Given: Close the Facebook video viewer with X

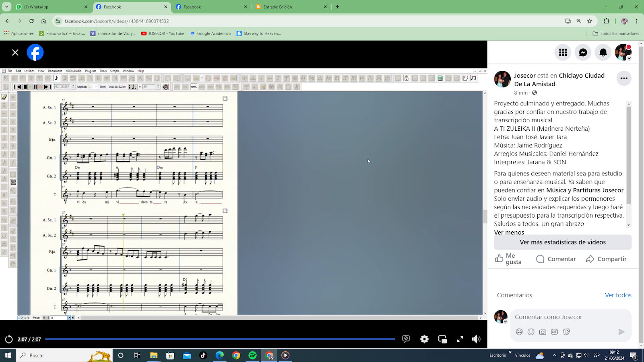Looking at the screenshot, I should point(15,52).
